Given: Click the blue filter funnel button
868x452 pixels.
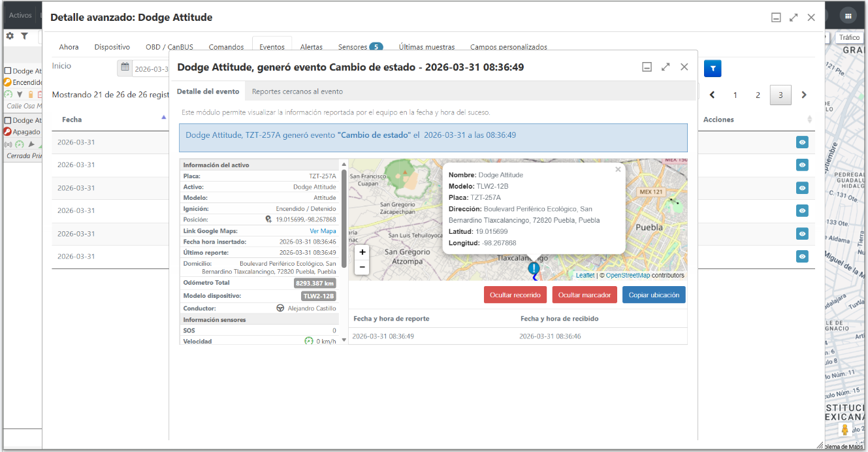Looking at the screenshot, I should tap(713, 69).
